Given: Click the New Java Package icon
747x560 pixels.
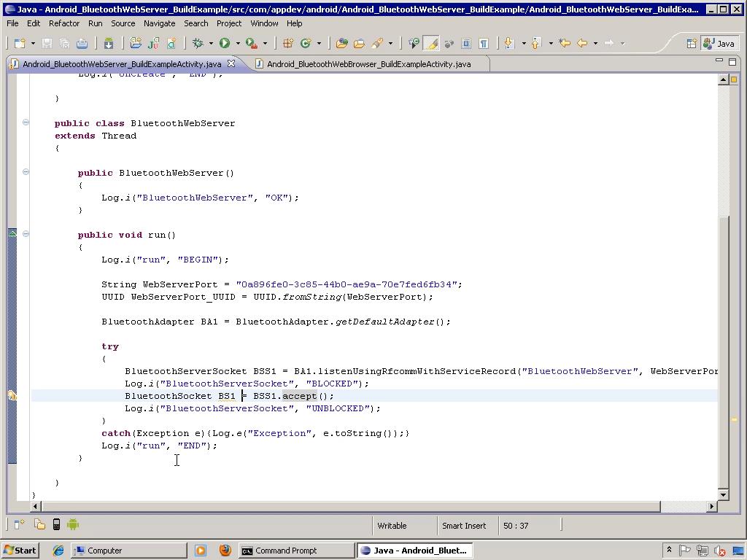Looking at the screenshot, I should tap(287, 43).
